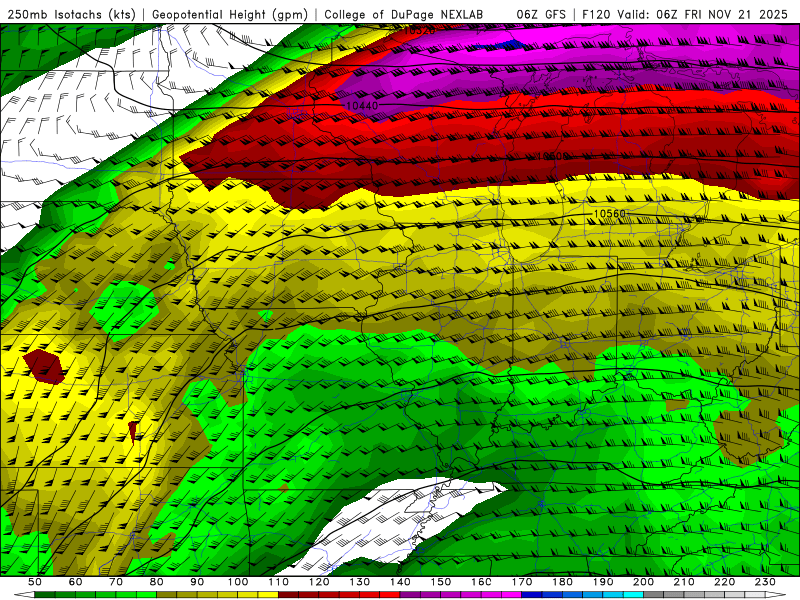This screenshot has width=800, height=600.
Task: Pick the brightest yellow swatch in the legend
Action: (268, 594)
